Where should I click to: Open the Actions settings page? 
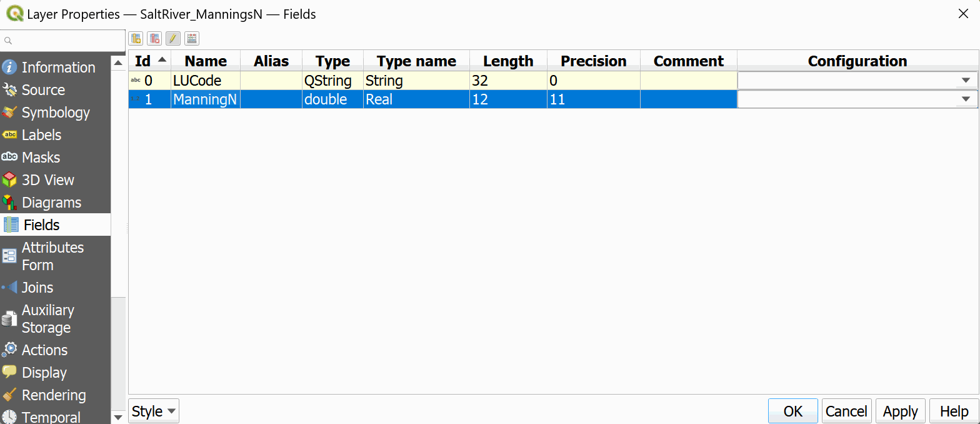(44, 350)
